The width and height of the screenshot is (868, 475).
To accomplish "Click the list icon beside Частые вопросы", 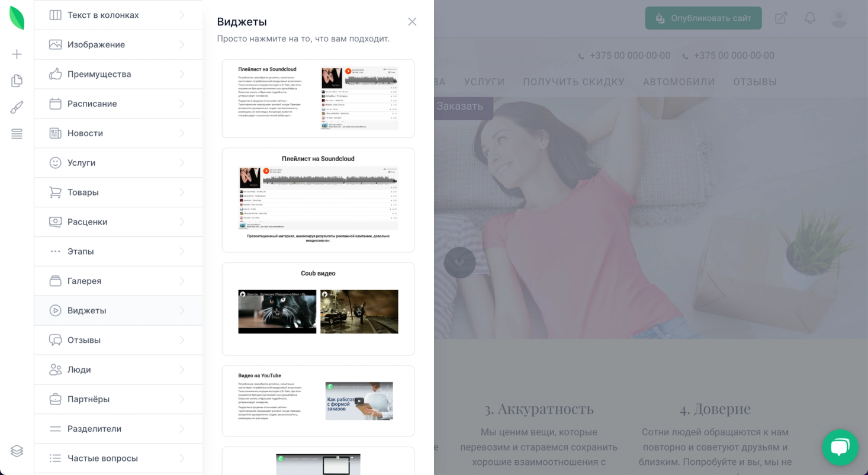I will click(55, 458).
